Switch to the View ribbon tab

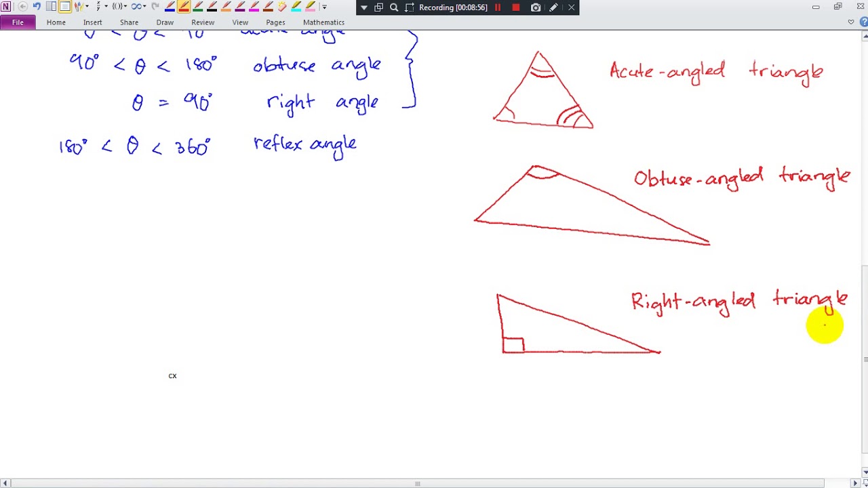240,22
